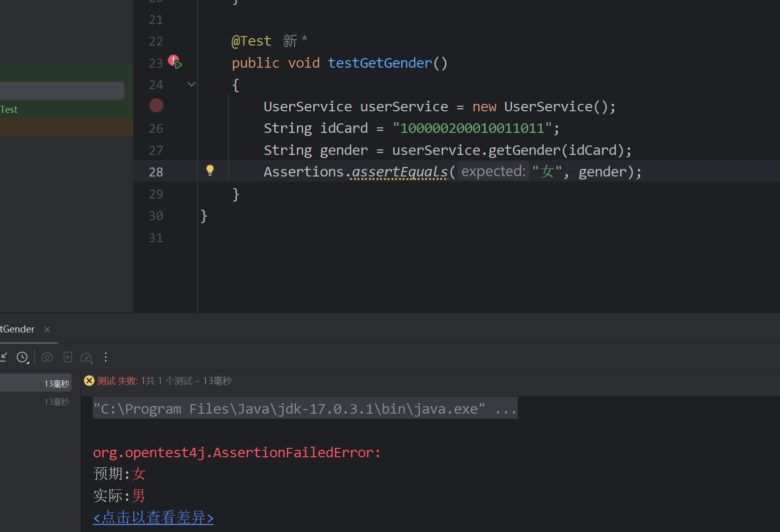Open test history clock icon
The height and width of the screenshot is (532, 780).
tap(23, 357)
